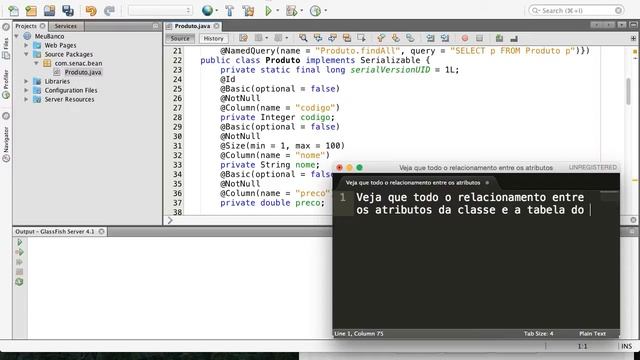
Task: Expand the Configuration Files node
Action: pyautogui.click(x=26, y=90)
